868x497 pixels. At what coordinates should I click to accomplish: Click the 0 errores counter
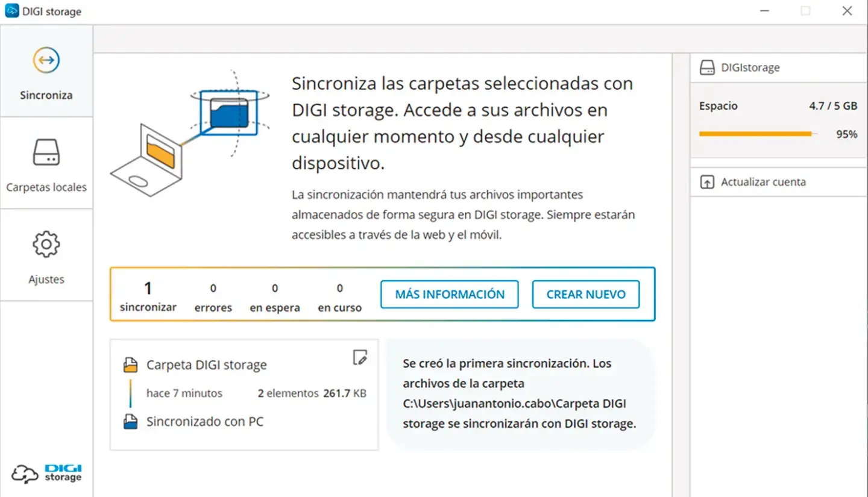[213, 298]
